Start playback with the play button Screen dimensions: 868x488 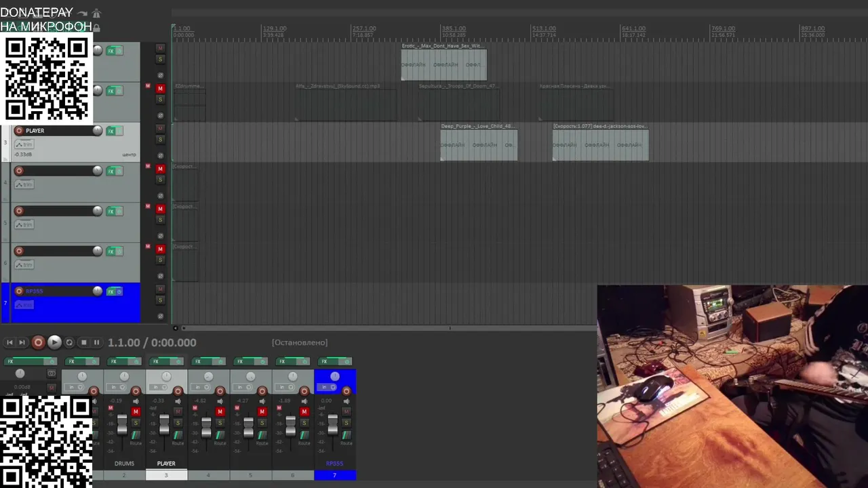[54, 342]
